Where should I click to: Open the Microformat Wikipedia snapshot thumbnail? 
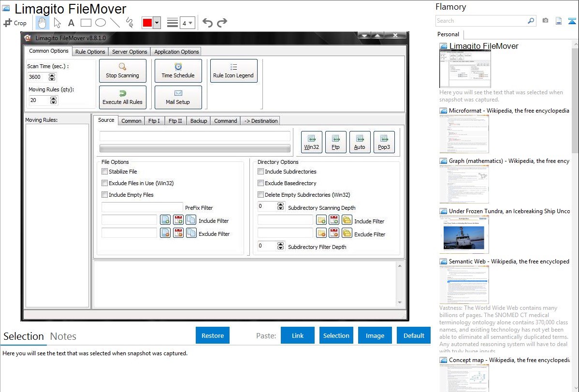click(464, 134)
